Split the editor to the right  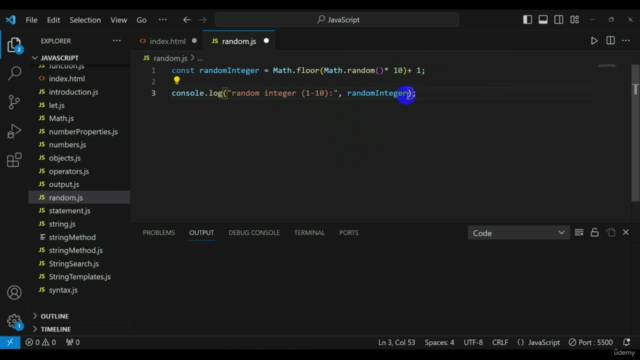pyautogui.click(x=610, y=41)
